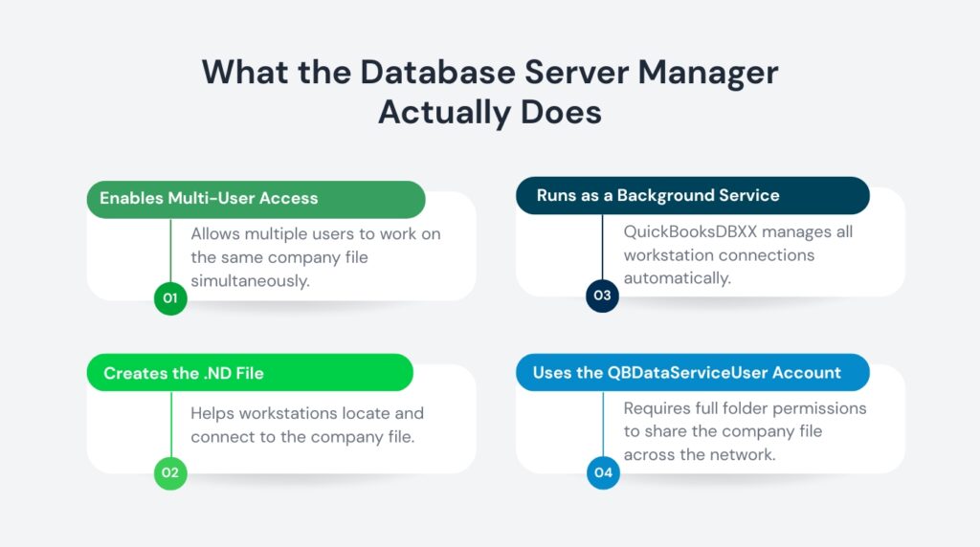Image resolution: width=980 pixels, height=547 pixels.
Task: Select the Enables Multi-User Access header
Action: 256,199
